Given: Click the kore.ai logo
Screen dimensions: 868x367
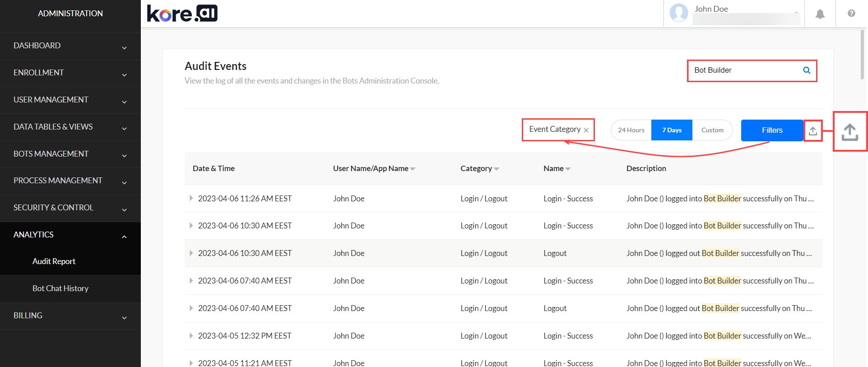Looking at the screenshot, I should (182, 14).
